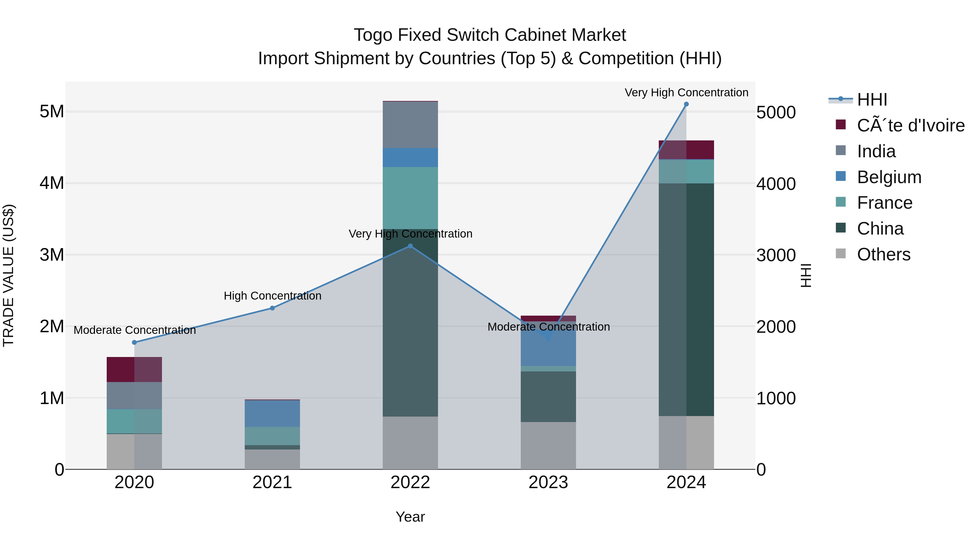Image resolution: width=980 pixels, height=551 pixels.
Task: Click the 2022 Others bar segment
Action: click(x=410, y=443)
